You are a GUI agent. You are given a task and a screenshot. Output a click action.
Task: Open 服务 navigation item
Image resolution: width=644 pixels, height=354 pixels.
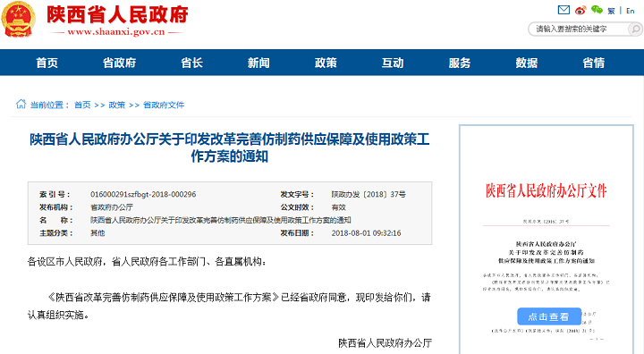coord(460,63)
